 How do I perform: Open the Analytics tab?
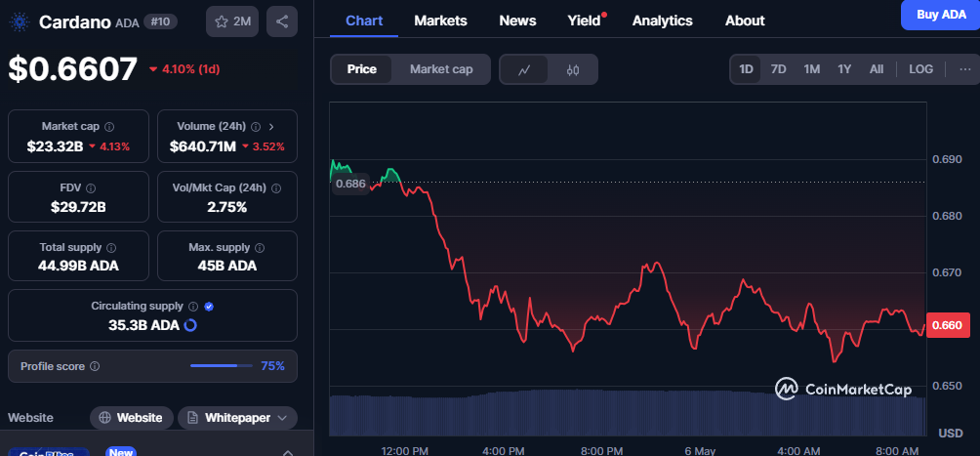pyautogui.click(x=663, y=21)
